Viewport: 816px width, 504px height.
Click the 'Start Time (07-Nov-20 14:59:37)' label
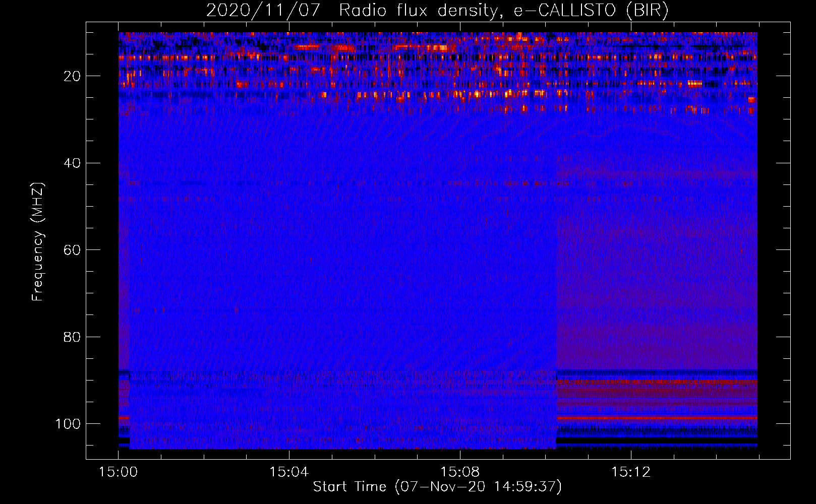tap(437, 487)
